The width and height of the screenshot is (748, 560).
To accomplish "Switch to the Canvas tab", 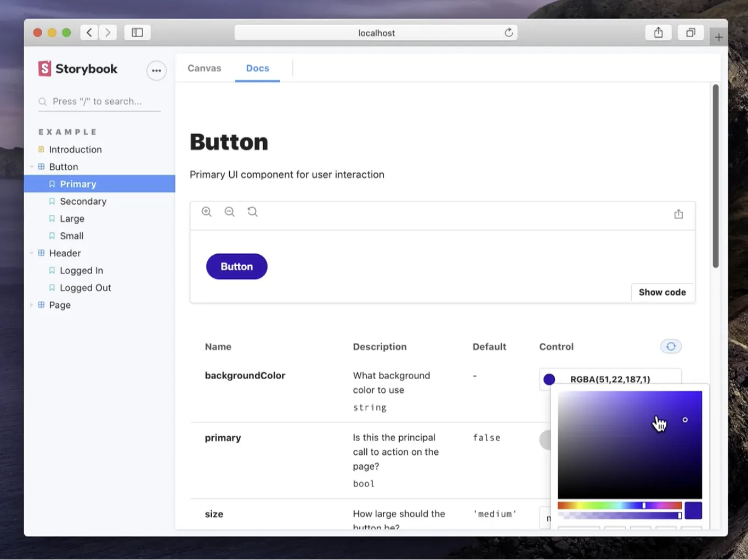I will [204, 68].
